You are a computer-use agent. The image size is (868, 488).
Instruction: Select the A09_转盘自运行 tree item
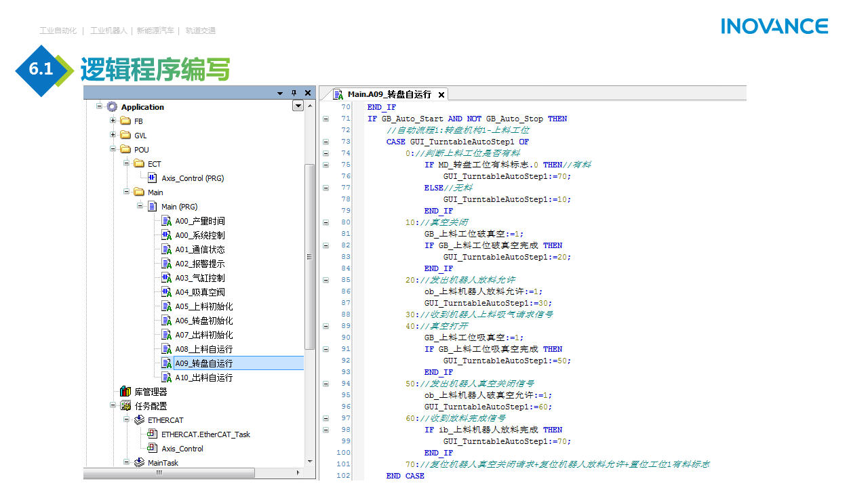click(x=203, y=363)
